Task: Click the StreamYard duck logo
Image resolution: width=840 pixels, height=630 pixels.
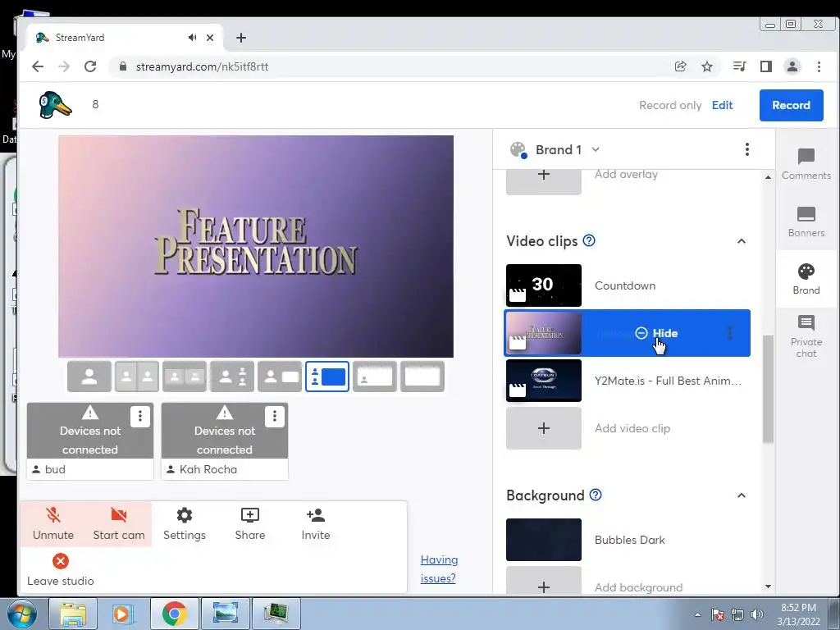Action: (x=55, y=104)
